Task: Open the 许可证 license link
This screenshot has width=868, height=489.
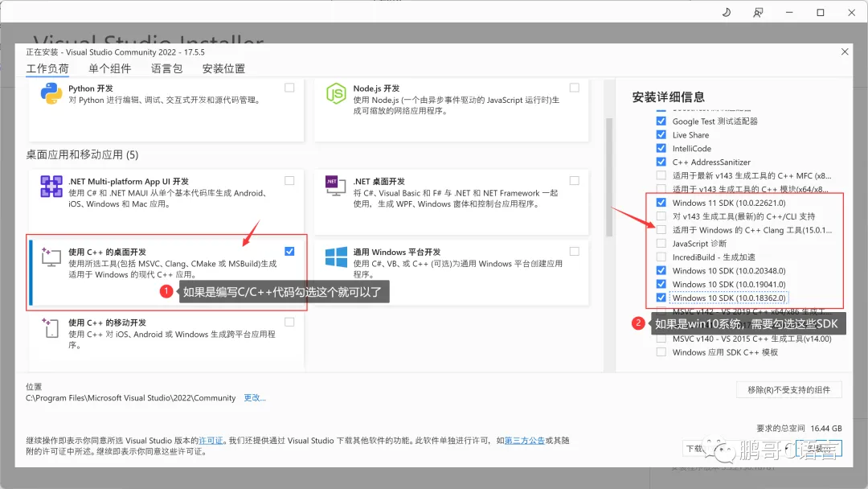Action: click(211, 440)
